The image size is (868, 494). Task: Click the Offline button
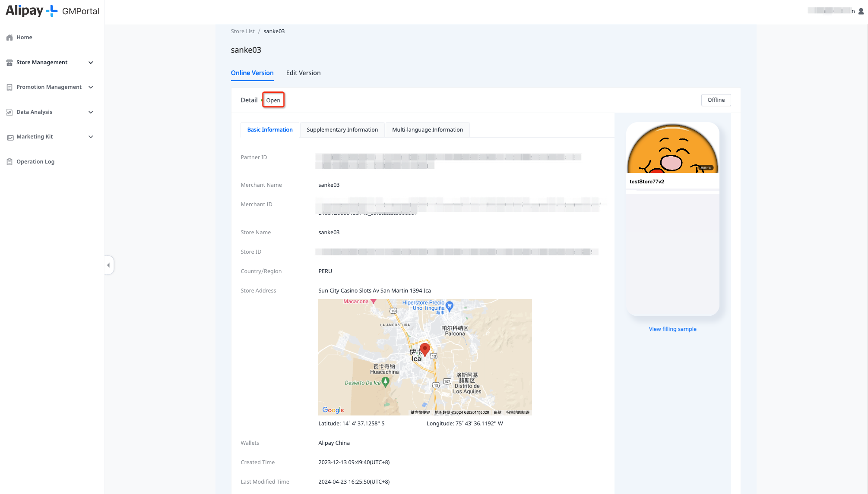click(716, 100)
